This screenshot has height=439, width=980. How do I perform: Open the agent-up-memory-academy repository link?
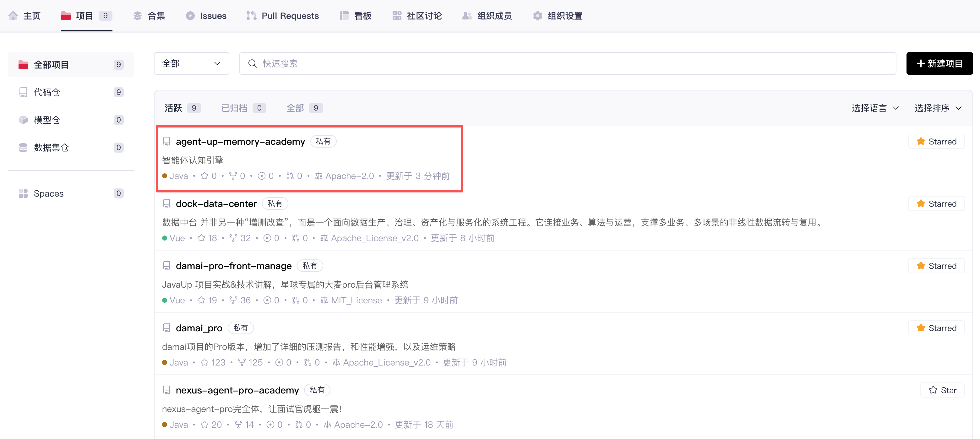[240, 142]
